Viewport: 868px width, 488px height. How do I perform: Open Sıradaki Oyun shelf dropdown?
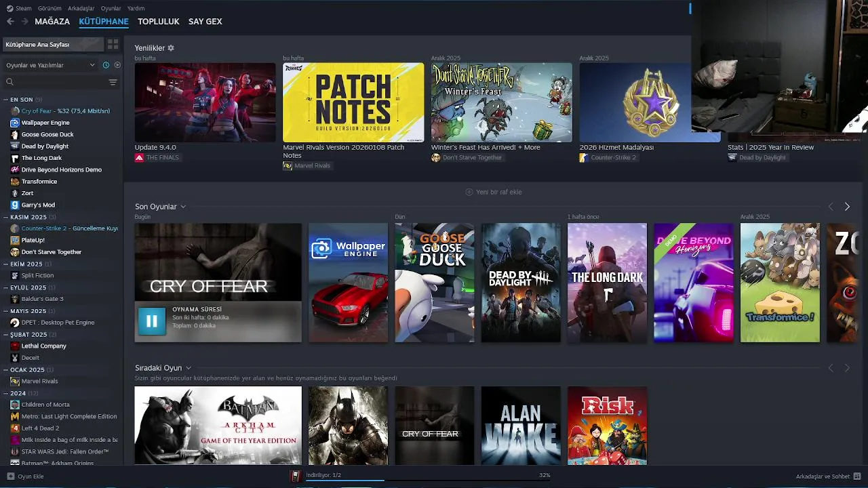point(189,368)
